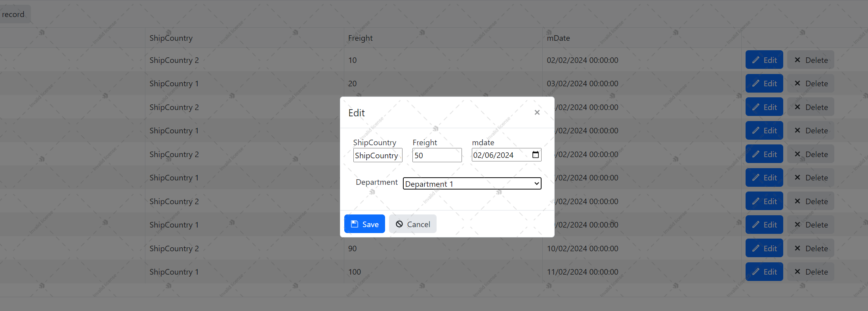Image resolution: width=868 pixels, height=311 pixels.
Task: Close the Edit dialog with X
Action: pos(537,113)
